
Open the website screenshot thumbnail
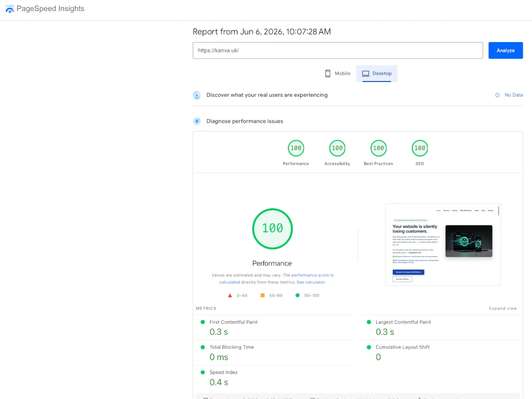(x=443, y=244)
